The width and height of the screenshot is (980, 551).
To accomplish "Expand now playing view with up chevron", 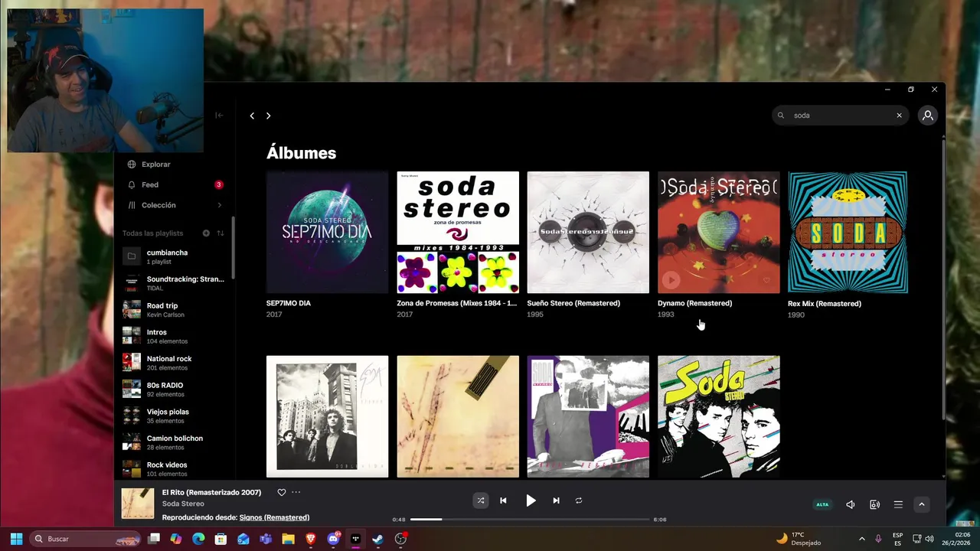I will coord(922,504).
